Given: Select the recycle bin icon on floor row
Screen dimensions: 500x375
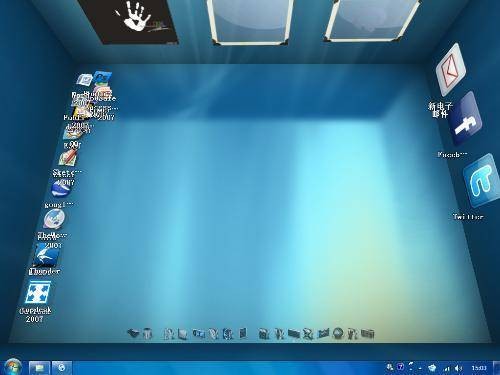Looking at the screenshot, I should click(148, 333).
